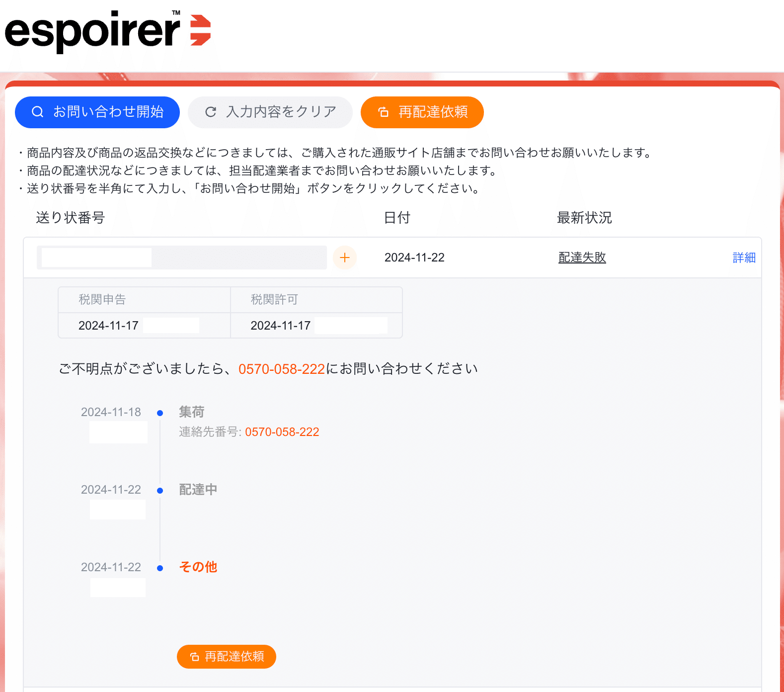This screenshot has width=784, height=692.
Task: Call 0570-058-222 link in inquiry sentence
Action: (x=282, y=369)
